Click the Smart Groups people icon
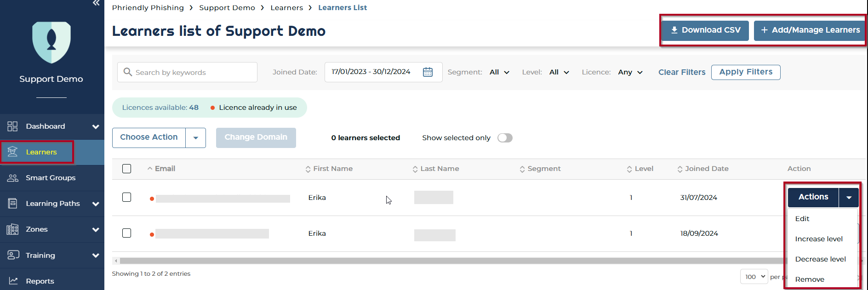Viewport: 868px width, 290px height. [x=12, y=178]
